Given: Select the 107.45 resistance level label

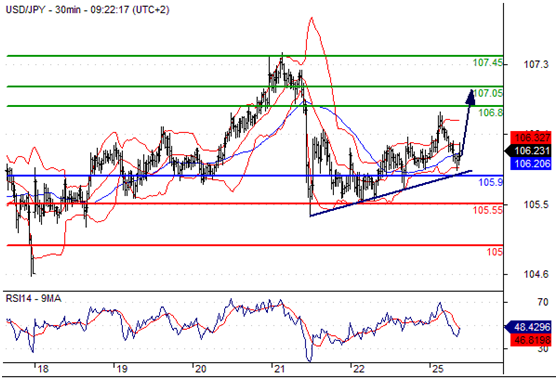Looking at the screenshot, I should click(x=488, y=63).
